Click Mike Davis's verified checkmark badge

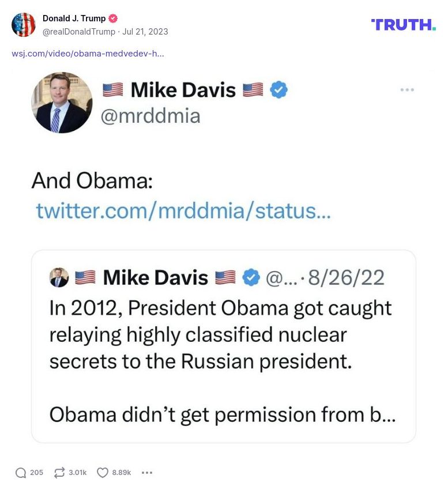pos(279,90)
